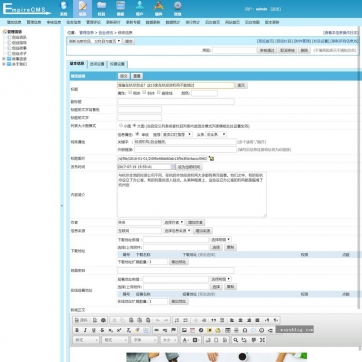Screen dimensions: 362x362
Task: Open the calendar icon in 发布时间 field
Action: pyautogui.click(x=173, y=166)
